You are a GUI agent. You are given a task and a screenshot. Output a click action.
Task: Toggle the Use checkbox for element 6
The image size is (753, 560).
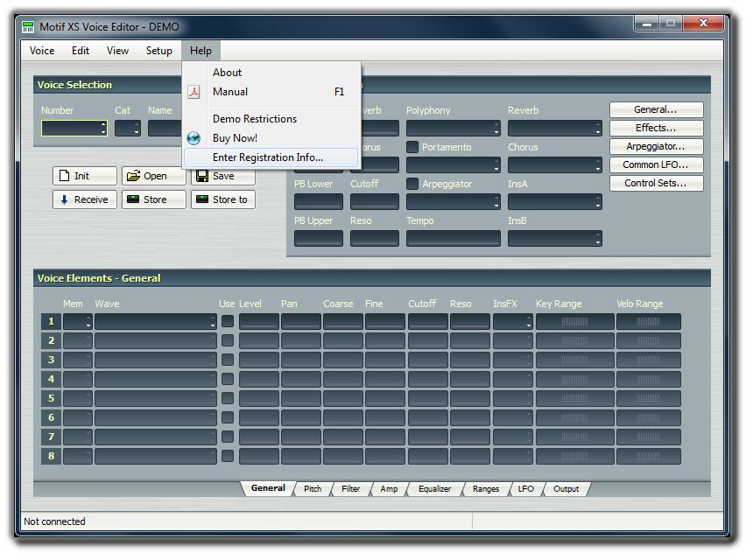click(228, 417)
